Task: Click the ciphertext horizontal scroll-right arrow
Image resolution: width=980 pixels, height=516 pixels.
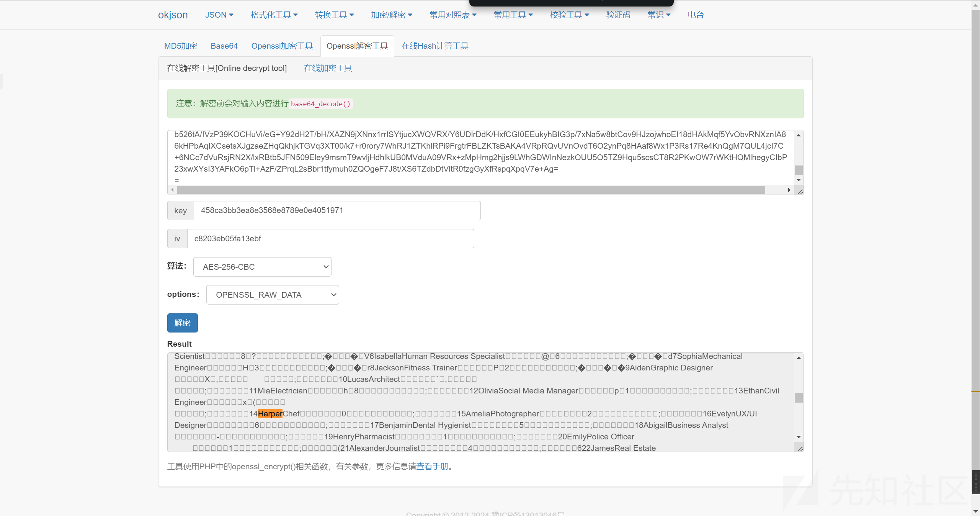Action: (x=789, y=190)
